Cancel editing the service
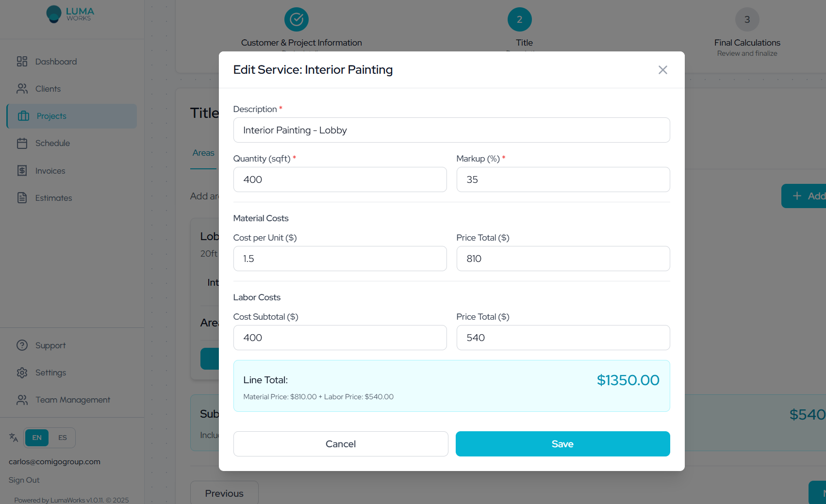826x504 pixels. click(x=340, y=444)
